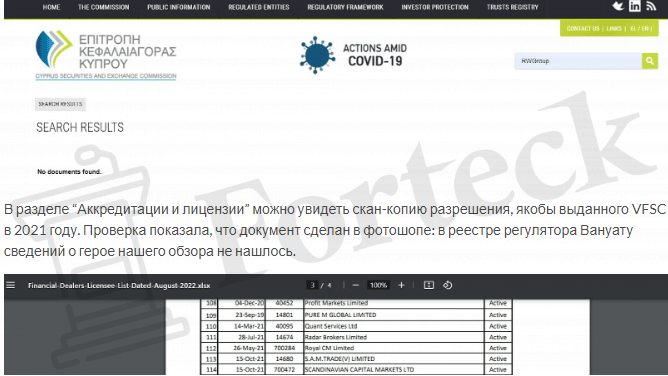
Task: Click the green search magnifier button
Action: pos(650,61)
